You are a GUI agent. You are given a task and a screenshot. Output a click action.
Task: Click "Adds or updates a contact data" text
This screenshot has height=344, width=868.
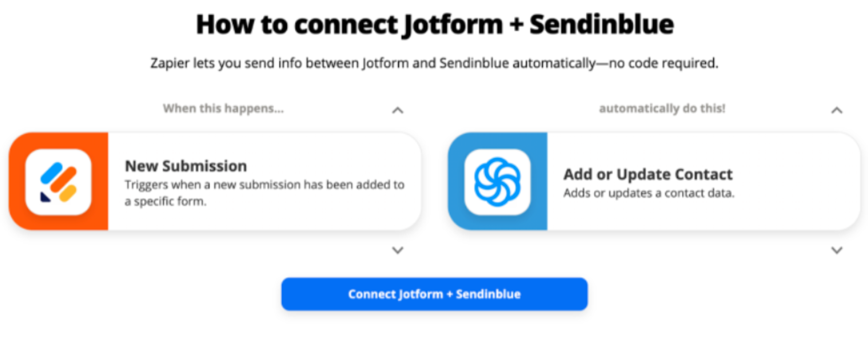[x=649, y=193]
